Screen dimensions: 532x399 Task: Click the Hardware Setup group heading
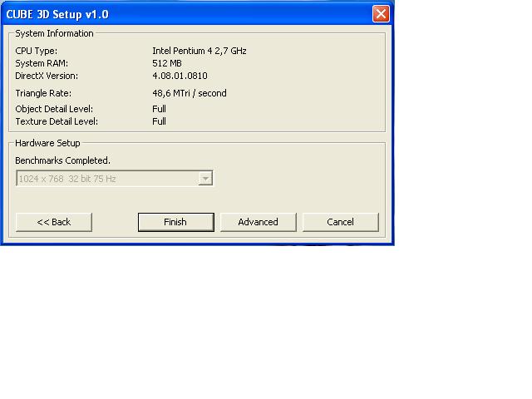pos(47,143)
